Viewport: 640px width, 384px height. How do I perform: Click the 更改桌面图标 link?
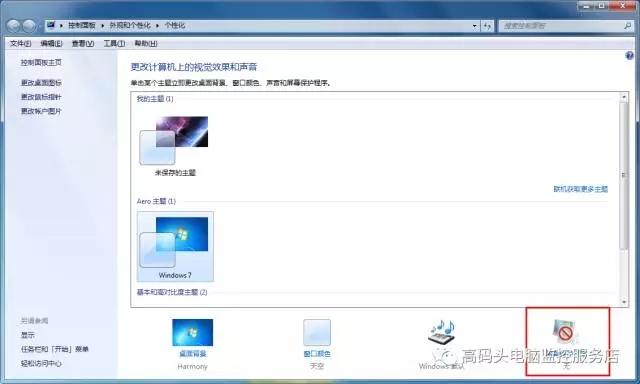(41, 83)
